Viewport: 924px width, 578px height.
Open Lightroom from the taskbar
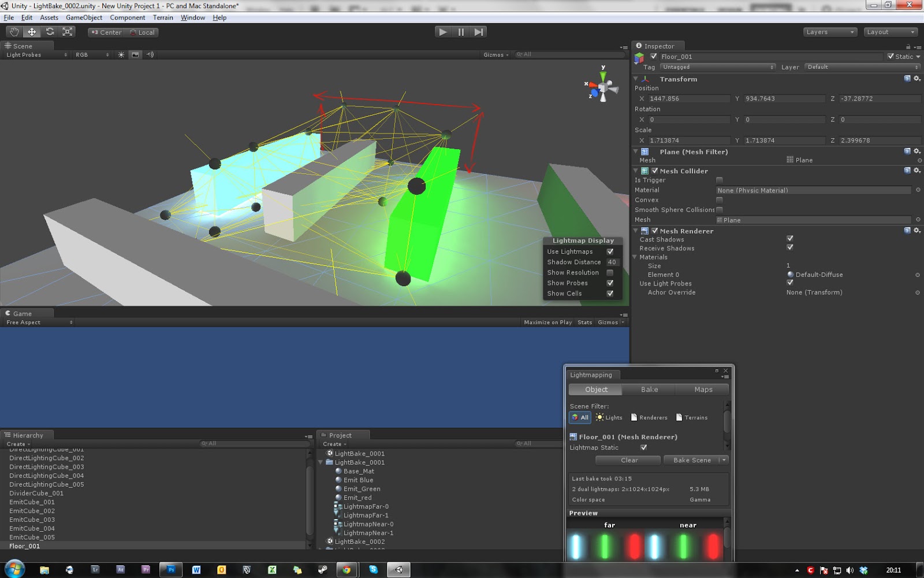pos(95,570)
